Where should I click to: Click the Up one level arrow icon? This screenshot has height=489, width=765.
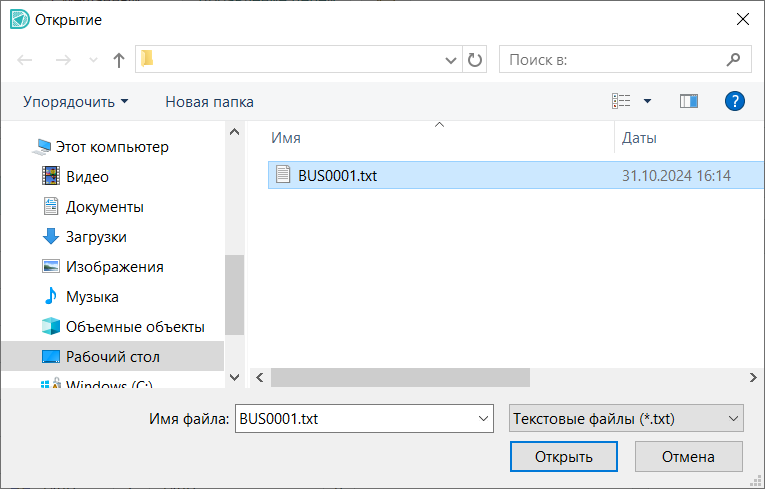[119, 60]
